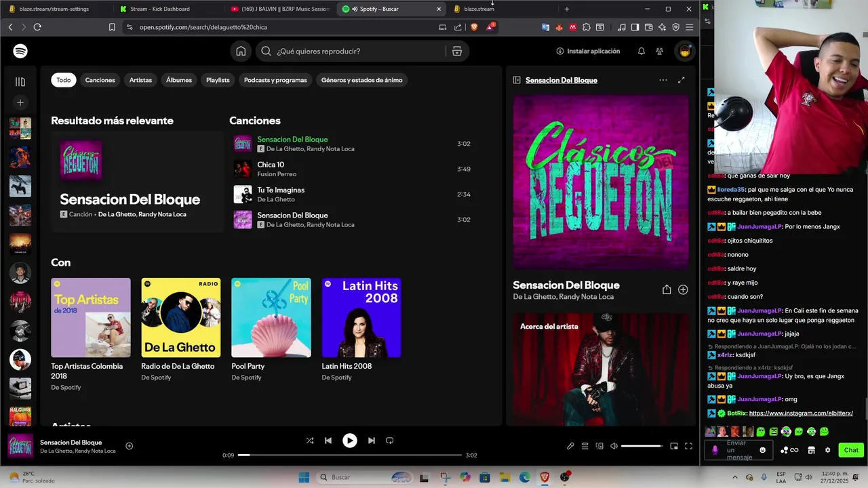Open the Brave Rewards triangle icon

coord(490,27)
